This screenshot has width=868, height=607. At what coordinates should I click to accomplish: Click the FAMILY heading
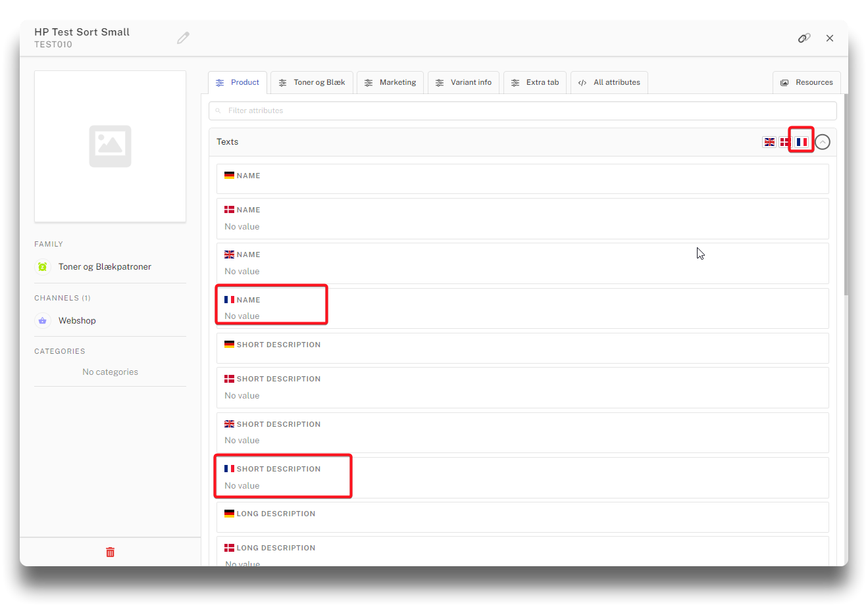tap(49, 244)
